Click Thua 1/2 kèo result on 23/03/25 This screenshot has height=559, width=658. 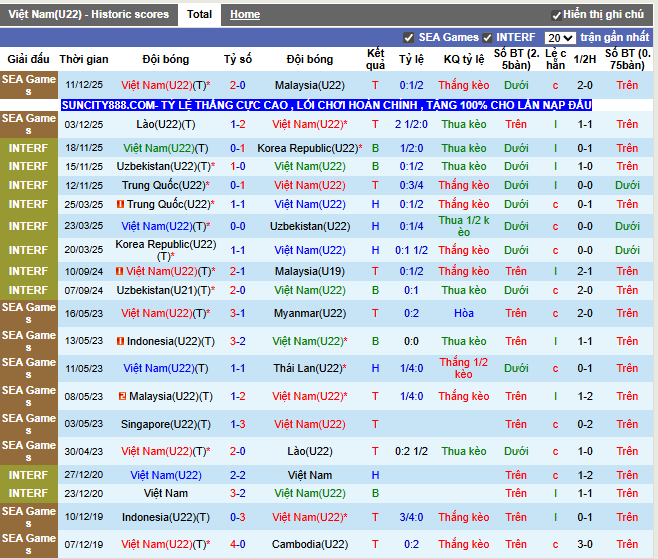464,226
